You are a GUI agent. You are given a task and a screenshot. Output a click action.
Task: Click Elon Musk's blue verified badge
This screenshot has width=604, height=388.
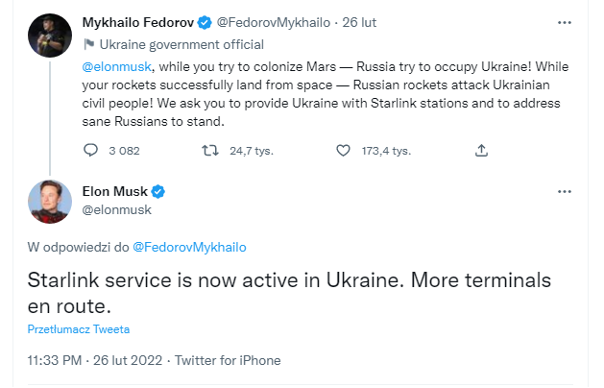158,191
